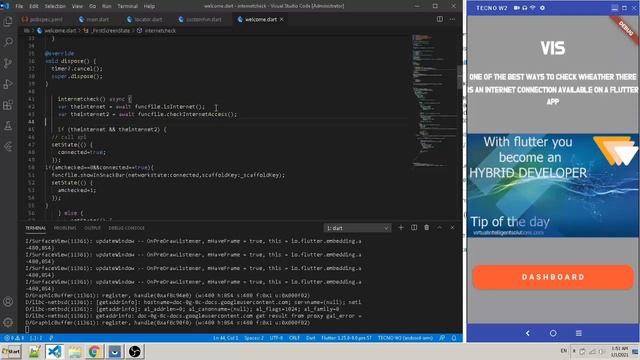Open Google Chrome from the taskbar
This screenshot has width=640, height=360.
pos(94,351)
